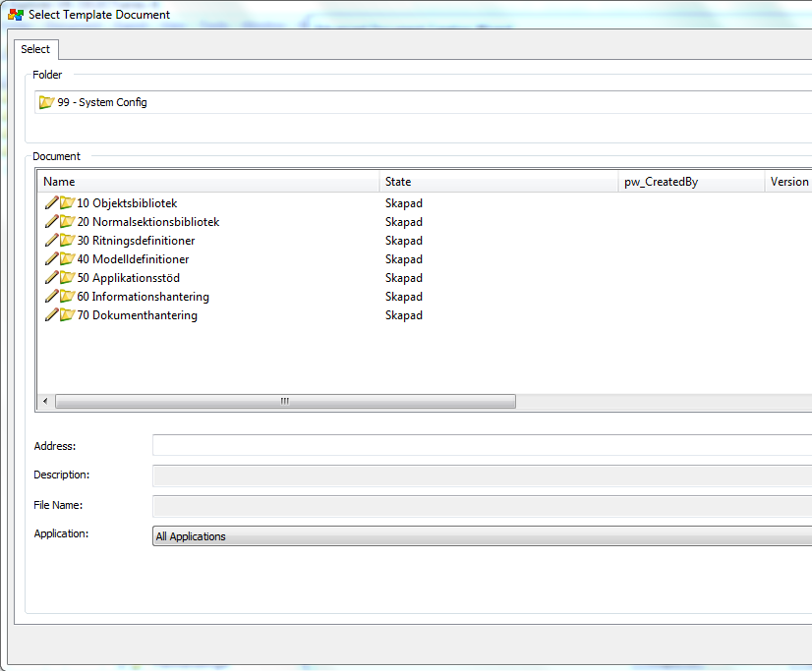Click pencil icon on 30 Ritningsdefinitioner row
Viewport: 812px width, 671px height.
pos(51,240)
